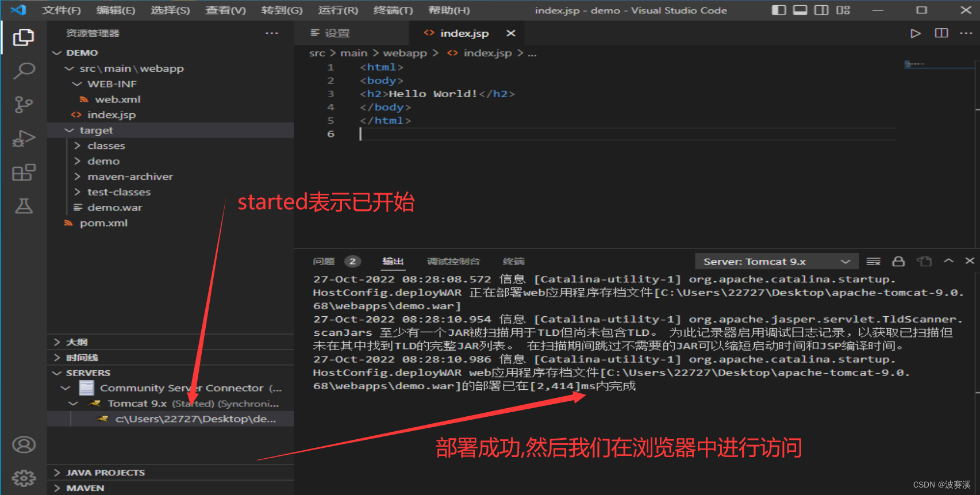
Task: Open the Explorer view in activity bar
Action: (24, 37)
